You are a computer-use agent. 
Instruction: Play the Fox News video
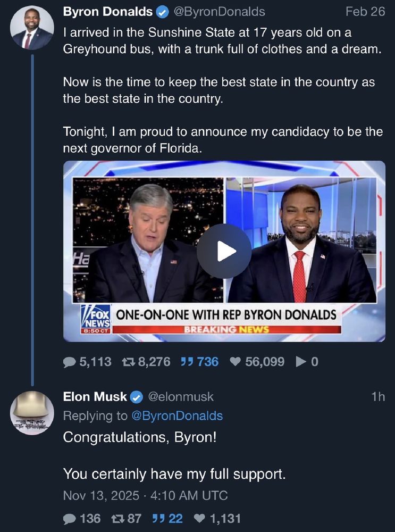coord(224,251)
